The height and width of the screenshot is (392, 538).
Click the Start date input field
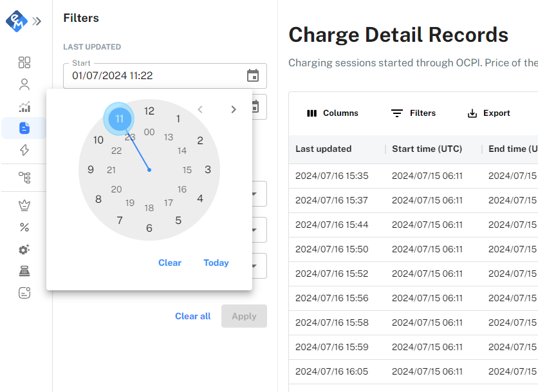[x=154, y=76]
